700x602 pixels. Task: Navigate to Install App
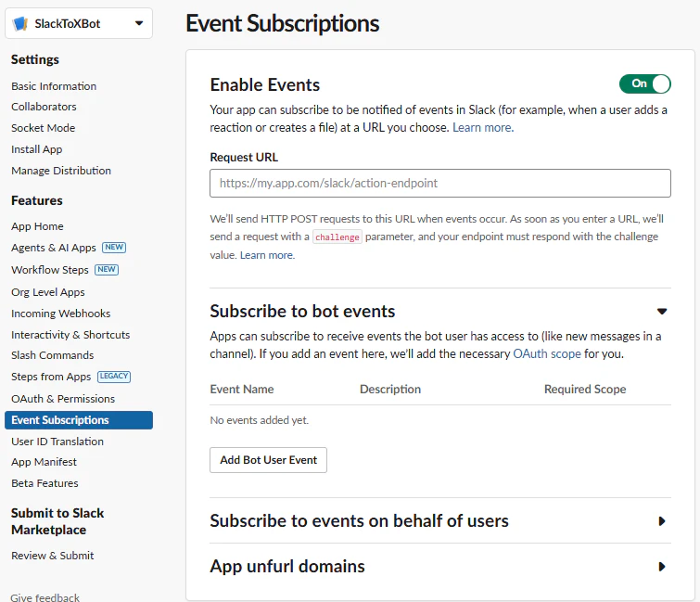pos(36,149)
